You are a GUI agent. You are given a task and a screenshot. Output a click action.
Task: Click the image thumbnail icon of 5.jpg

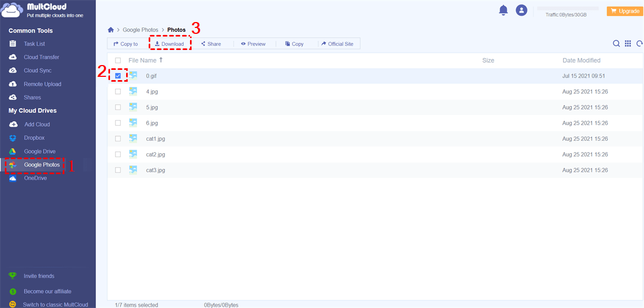pyautogui.click(x=133, y=107)
